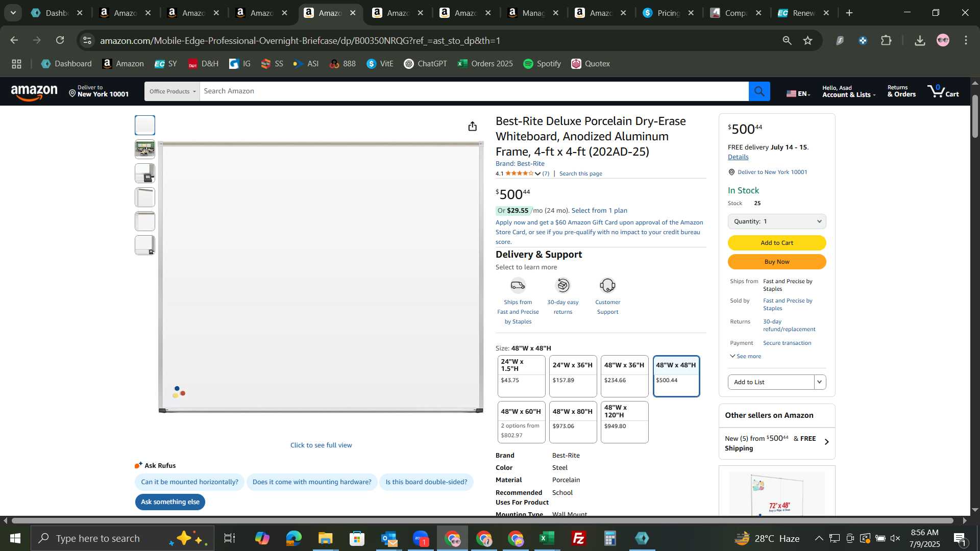Click Select from 1 plan link
This screenshot has width=980, height=551.
pos(599,211)
